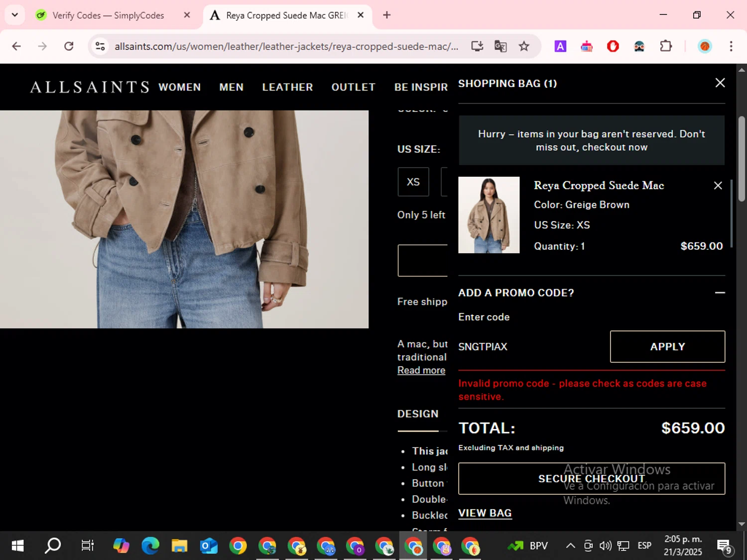Proceed to Secure Checkout
This screenshot has width=747, height=560.
pyautogui.click(x=592, y=478)
